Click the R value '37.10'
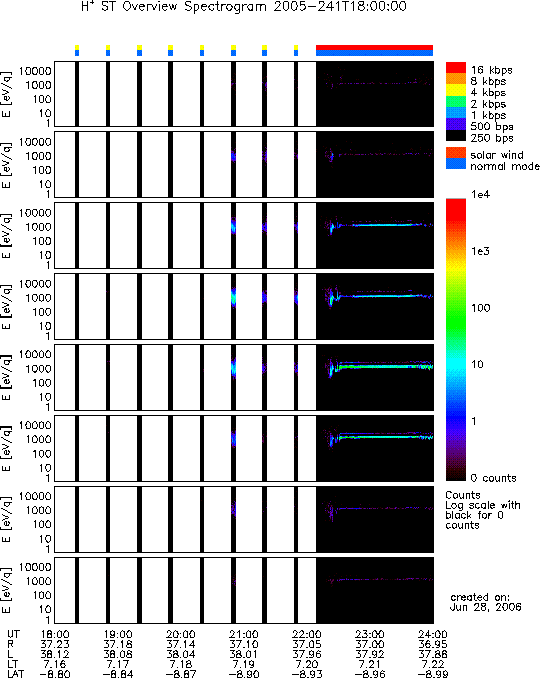540x678 pixels. point(243,644)
